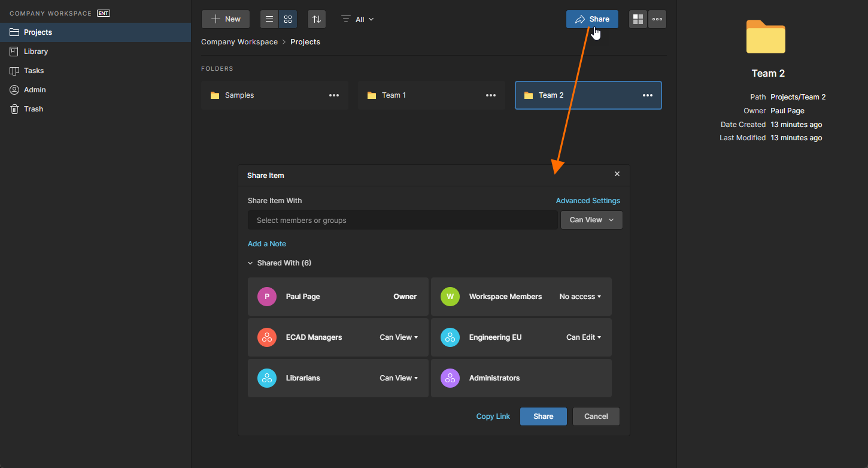Screen dimensions: 868x468
Task: Open the toolbar more options ellipsis
Action: (657, 19)
